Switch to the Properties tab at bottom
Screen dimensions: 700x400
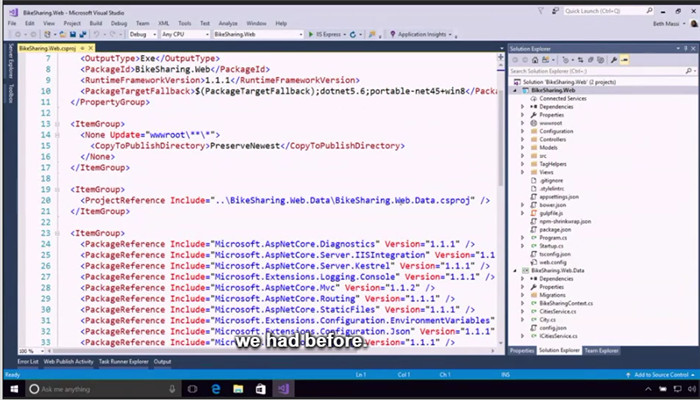click(x=522, y=350)
